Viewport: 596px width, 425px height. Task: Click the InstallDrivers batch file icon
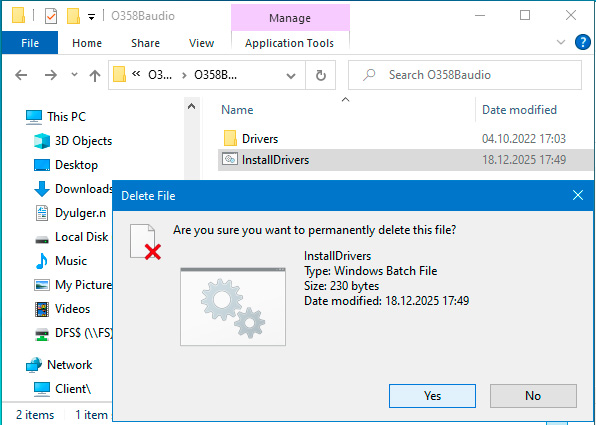point(230,159)
